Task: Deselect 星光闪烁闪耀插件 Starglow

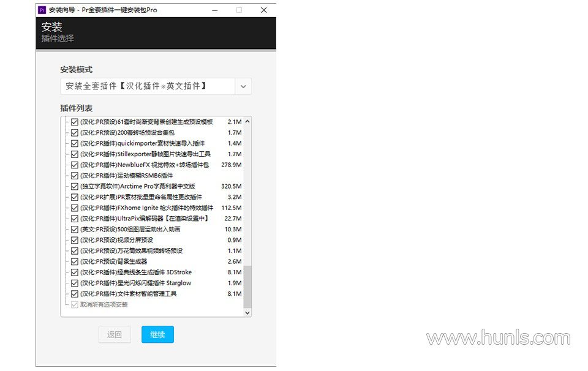Action: [75, 283]
